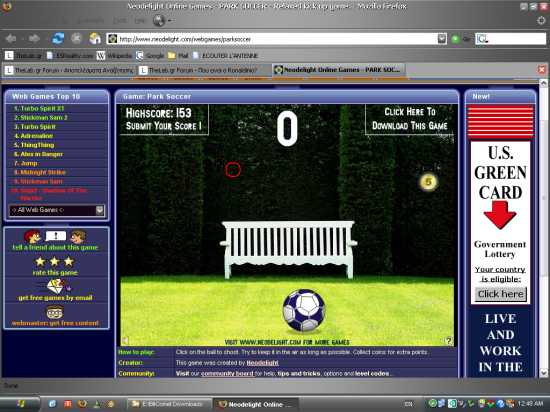Image resolution: width=550 pixels, height=412 pixels.
Task: Switch to the first TheLab.gr Forum tab
Action: [x=69, y=70]
